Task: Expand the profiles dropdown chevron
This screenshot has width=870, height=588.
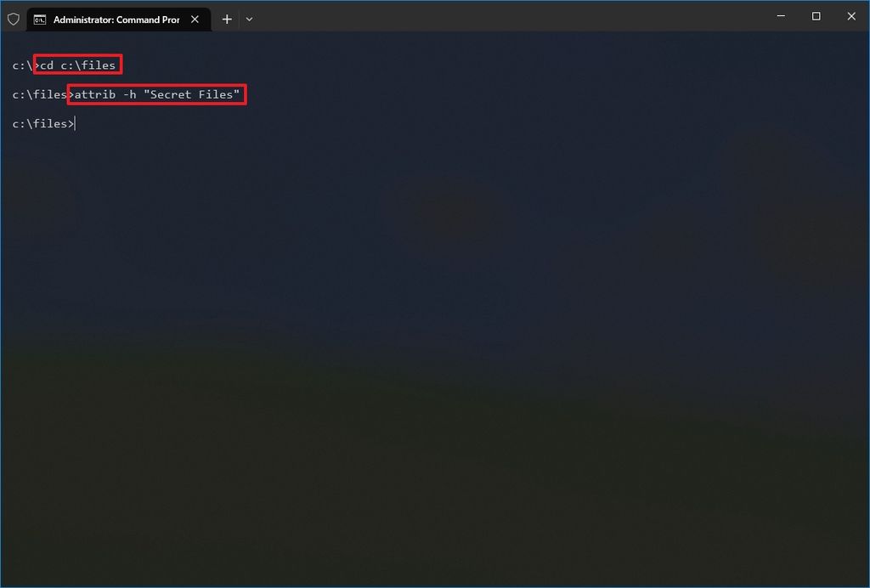Action: 249,20
